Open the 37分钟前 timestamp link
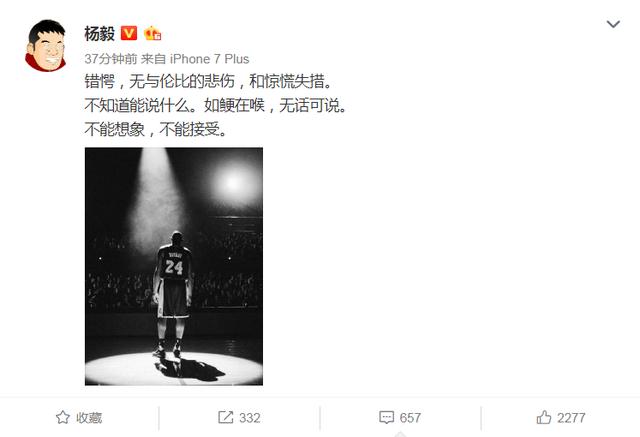Screen dimensions: 640x437 pos(111,59)
